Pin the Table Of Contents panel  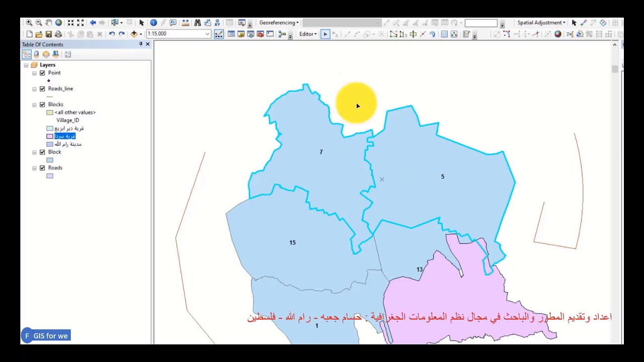point(141,44)
